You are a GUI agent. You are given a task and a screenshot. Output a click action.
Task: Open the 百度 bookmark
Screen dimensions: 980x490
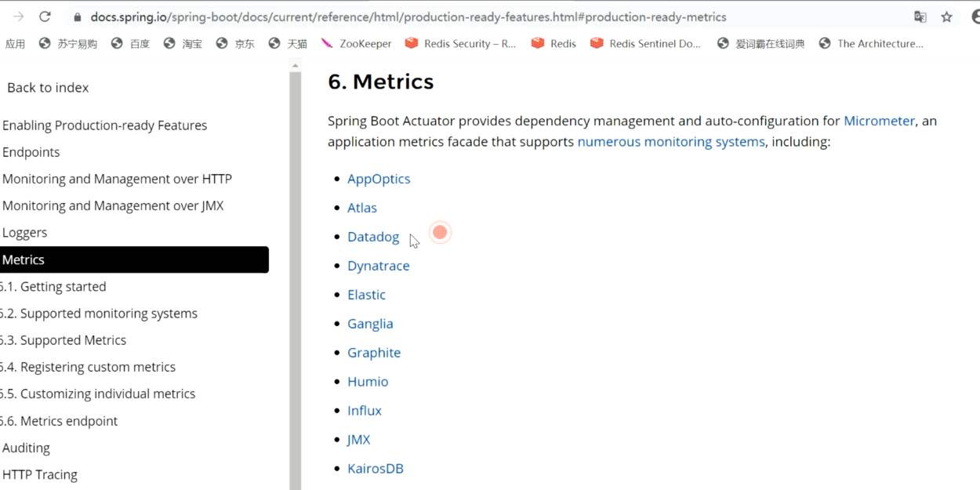130,44
